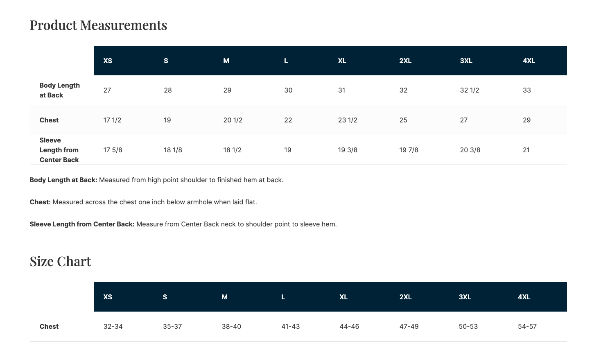Viewport: 601px width, 364px height.
Task: Click the 54-57 chest range cell
Action: tap(527, 326)
